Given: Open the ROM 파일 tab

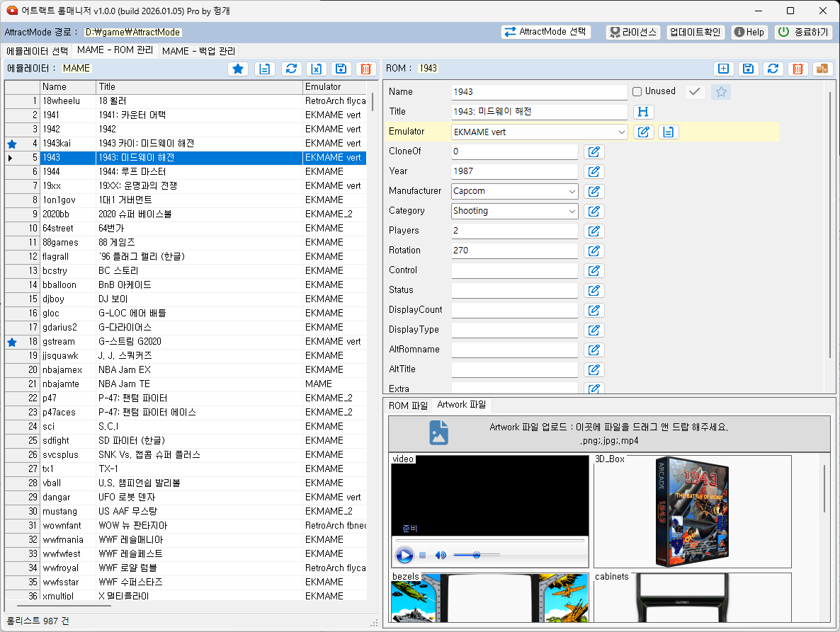Looking at the screenshot, I should (408, 406).
